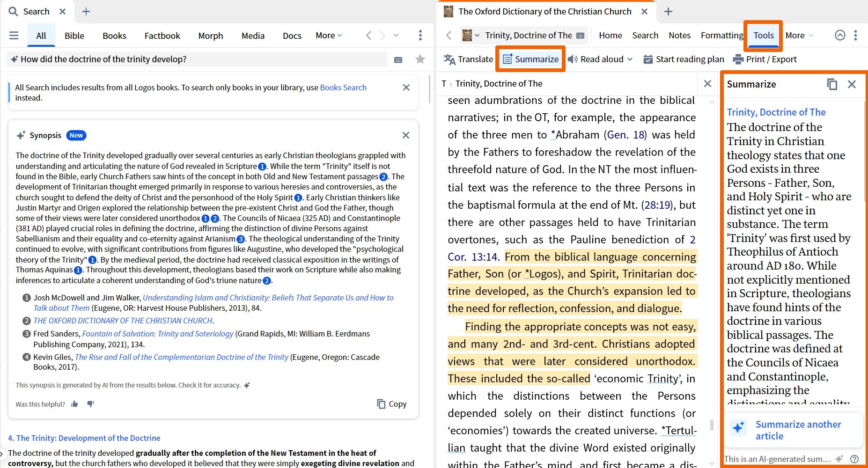Image resolution: width=868 pixels, height=468 pixels.
Task: Click keyboard icon beside Trinity reference box
Action: [580, 36]
